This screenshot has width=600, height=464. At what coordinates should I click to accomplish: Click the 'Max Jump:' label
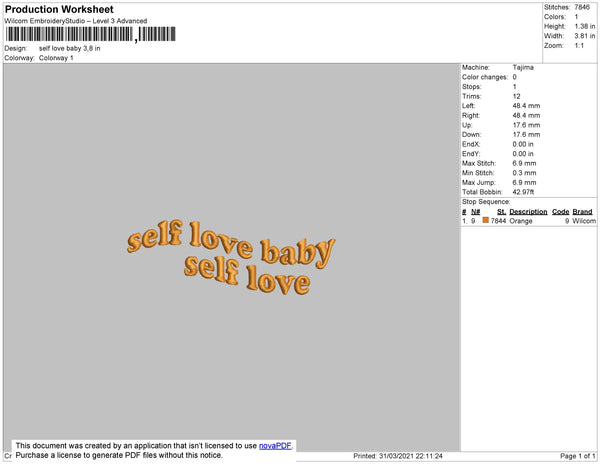coord(479,182)
